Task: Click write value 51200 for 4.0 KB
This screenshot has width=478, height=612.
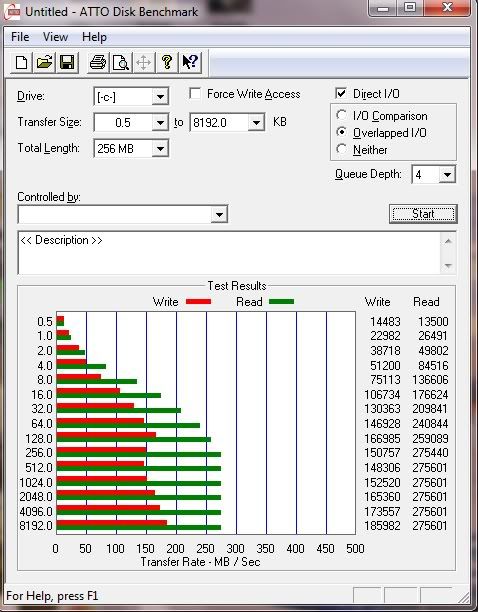Action: pos(385,366)
